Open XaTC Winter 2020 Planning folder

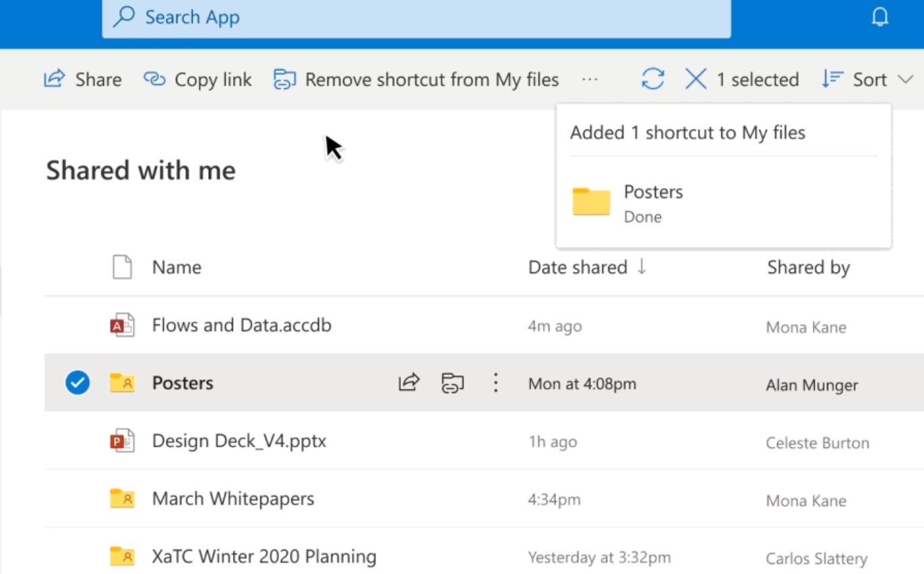tap(264, 556)
